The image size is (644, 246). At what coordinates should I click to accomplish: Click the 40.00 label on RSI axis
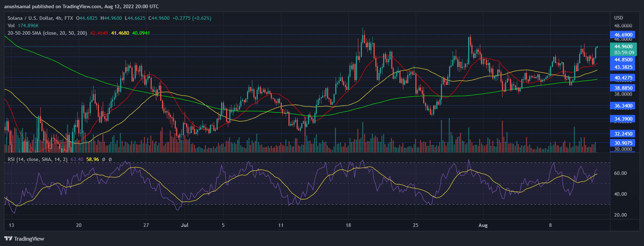pos(620,194)
